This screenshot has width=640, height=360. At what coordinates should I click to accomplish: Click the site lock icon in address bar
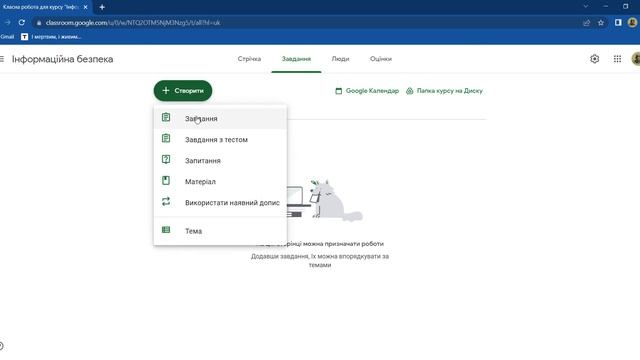39,23
